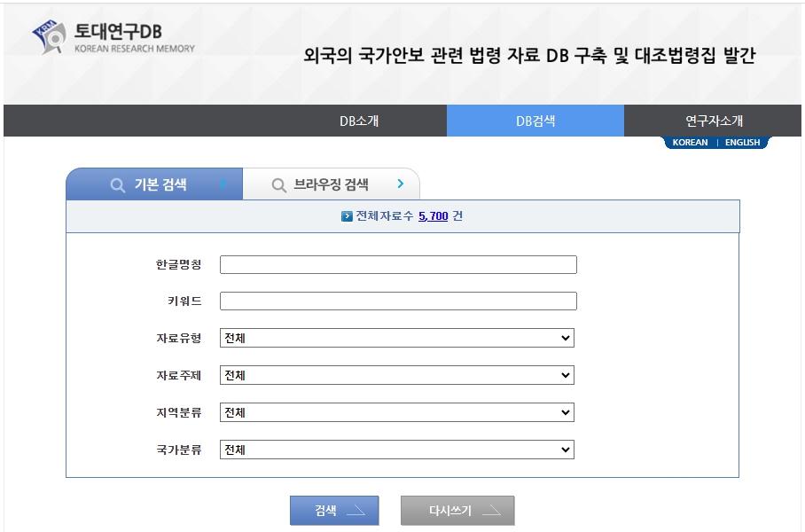This screenshot has height=532, width=805.
Task: Switch language to ENGLISH
Action: tap(742, 143)
